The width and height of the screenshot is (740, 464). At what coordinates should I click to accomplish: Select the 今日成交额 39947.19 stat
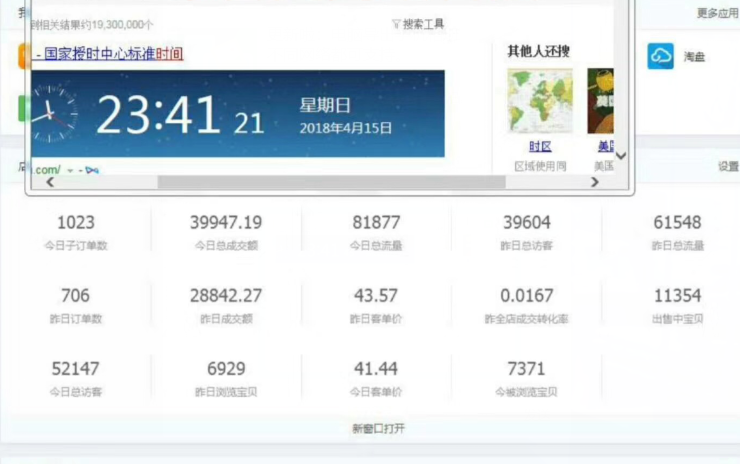pos(226,231)
